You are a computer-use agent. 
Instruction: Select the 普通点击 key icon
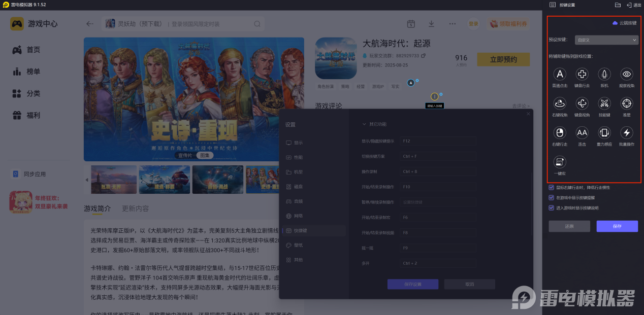(559, 74)
